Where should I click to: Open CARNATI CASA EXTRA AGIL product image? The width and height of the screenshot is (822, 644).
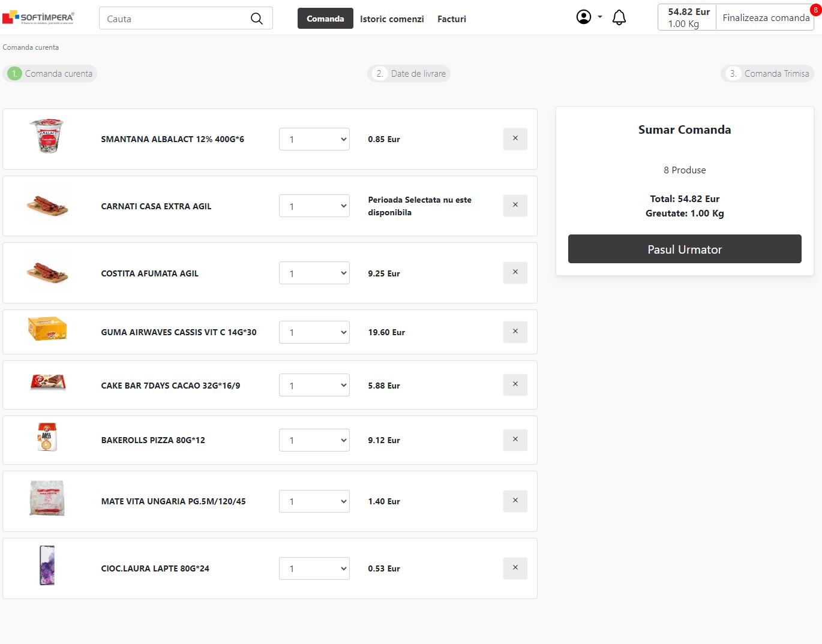point(47,206)
